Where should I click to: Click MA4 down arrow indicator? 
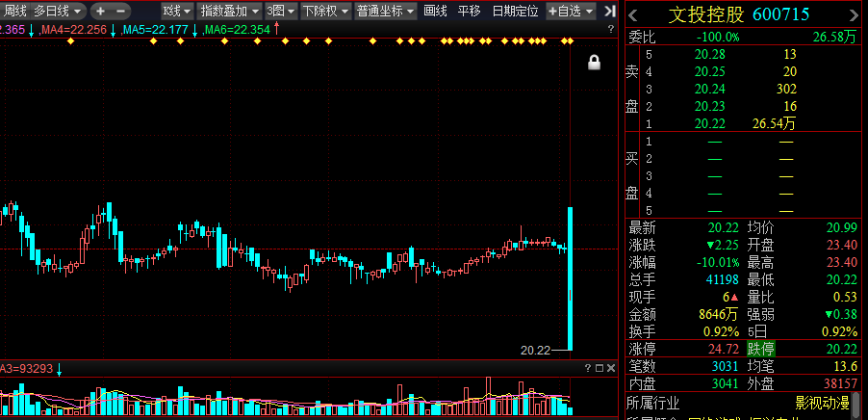click(x=113, y=31)
